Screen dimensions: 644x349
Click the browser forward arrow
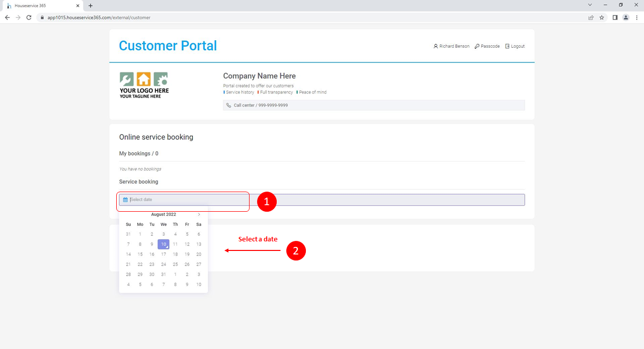pos(18,17)
